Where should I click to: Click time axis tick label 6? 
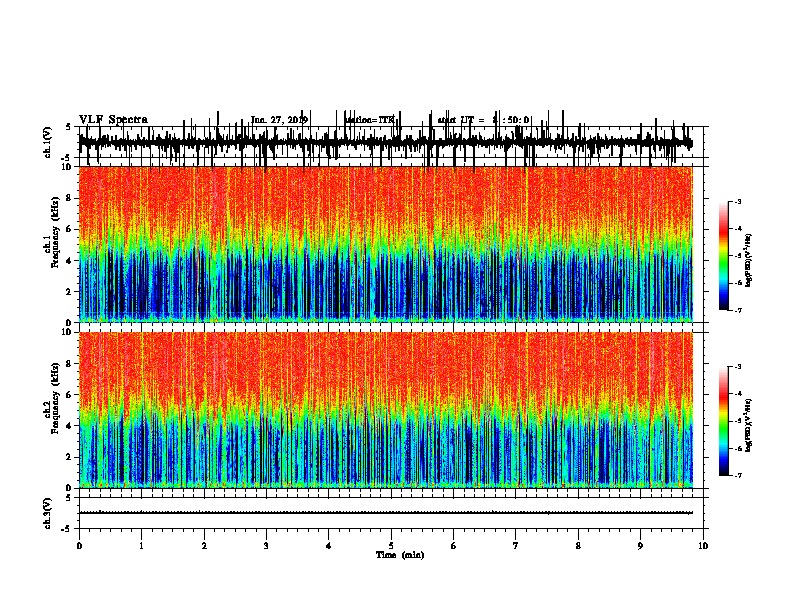[x=454, y=546]
